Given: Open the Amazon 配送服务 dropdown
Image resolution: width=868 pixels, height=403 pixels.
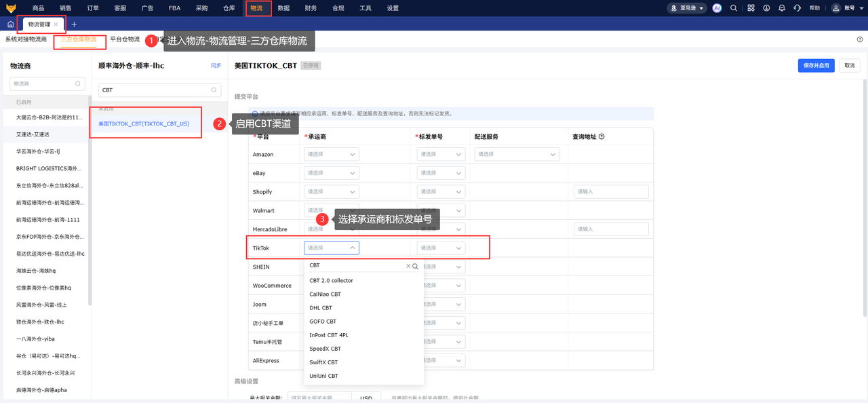Looking at the screenshot, I should click(517, 154).
